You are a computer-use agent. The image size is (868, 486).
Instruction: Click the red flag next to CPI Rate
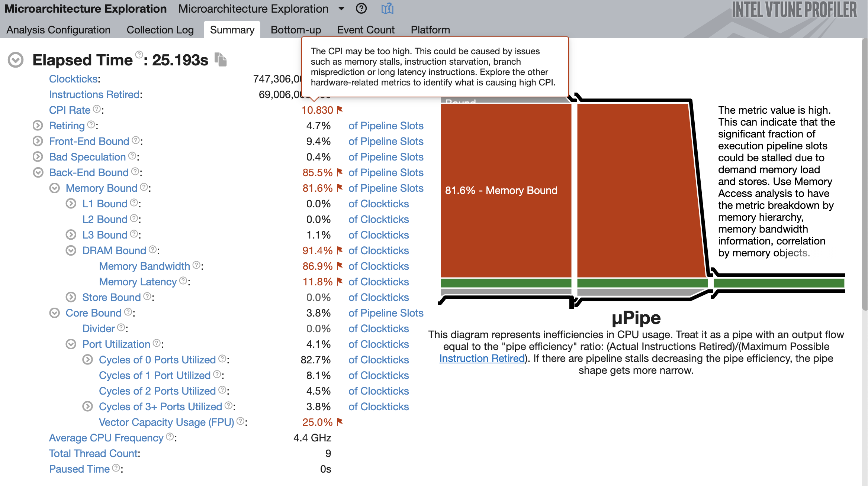pos(339,110)
